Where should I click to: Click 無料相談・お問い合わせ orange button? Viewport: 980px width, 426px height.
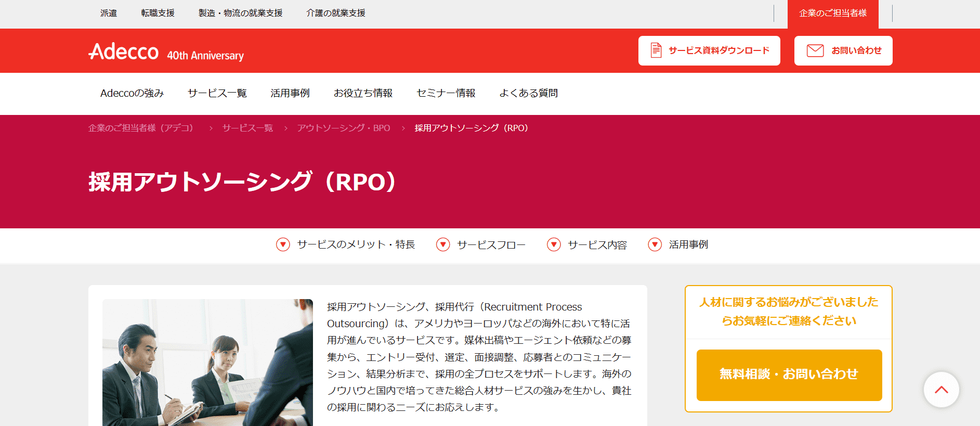789,375
